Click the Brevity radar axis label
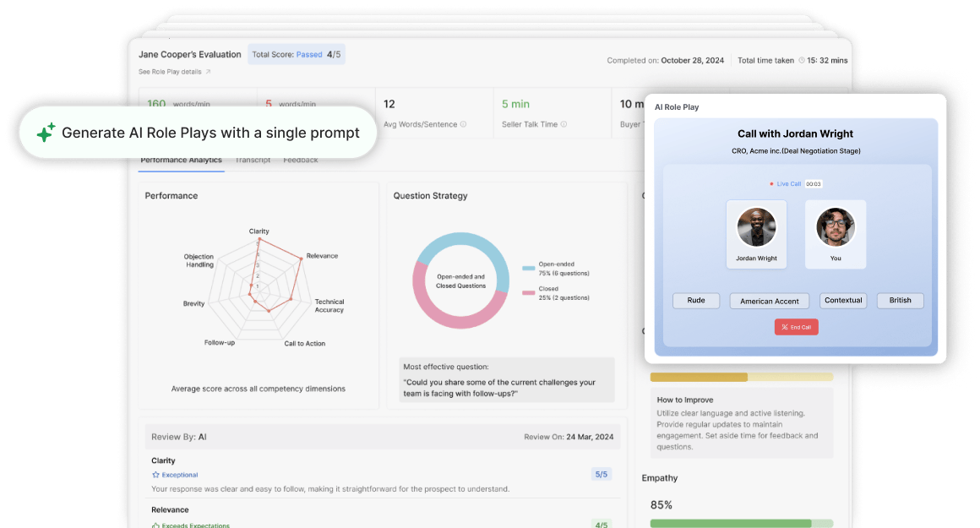 pos(193,303)
